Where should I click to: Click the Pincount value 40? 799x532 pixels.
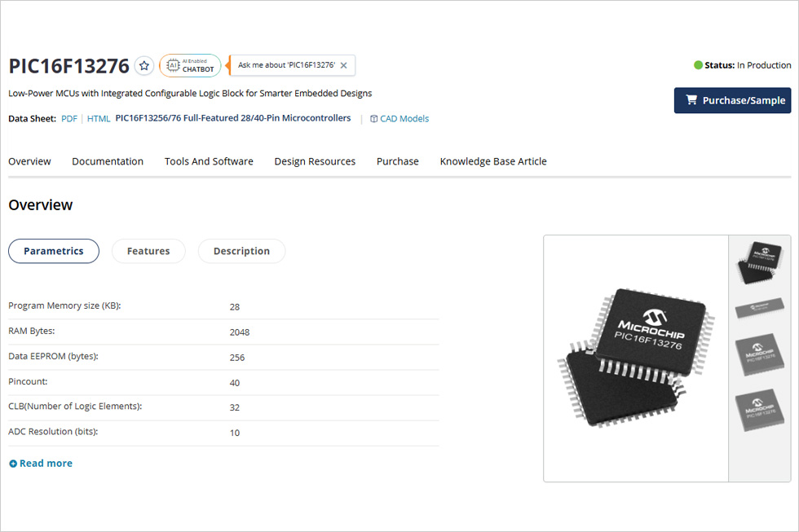pyautogui.click(x=235, y=383)
